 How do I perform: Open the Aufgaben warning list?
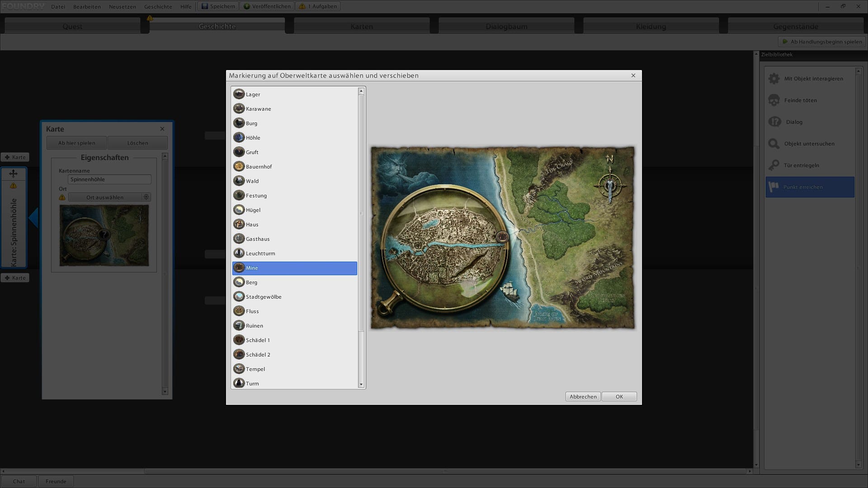318,6
